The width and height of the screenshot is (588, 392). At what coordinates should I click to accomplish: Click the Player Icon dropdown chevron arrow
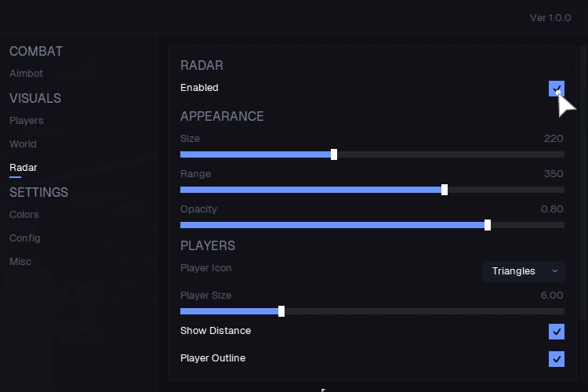point(555,271)
